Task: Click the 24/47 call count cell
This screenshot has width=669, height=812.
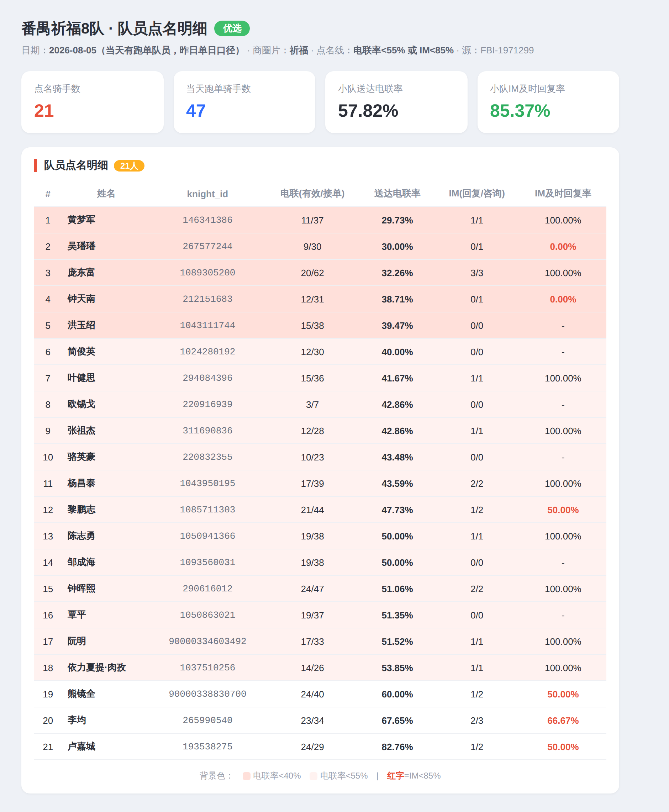Action: (x=312, y=589)
